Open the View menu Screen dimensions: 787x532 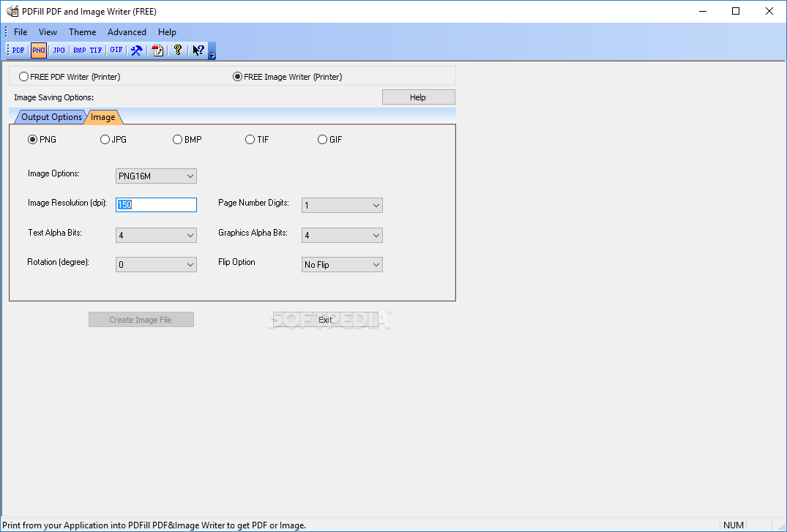click(x=48, y=32)
